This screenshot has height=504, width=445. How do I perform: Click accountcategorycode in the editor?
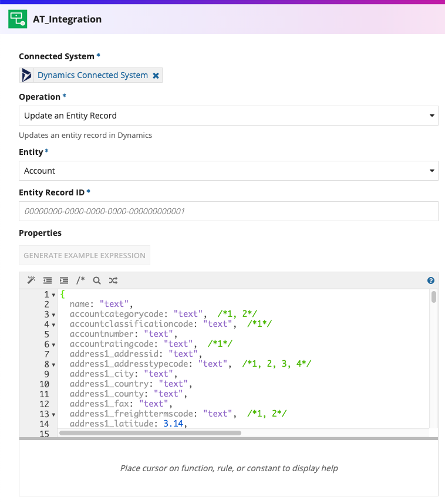[x=116, y=314]
